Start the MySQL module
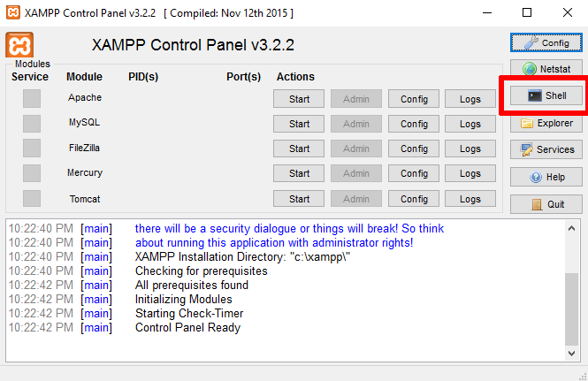Screen dimensions: 588x381 (x=299, y=124)
